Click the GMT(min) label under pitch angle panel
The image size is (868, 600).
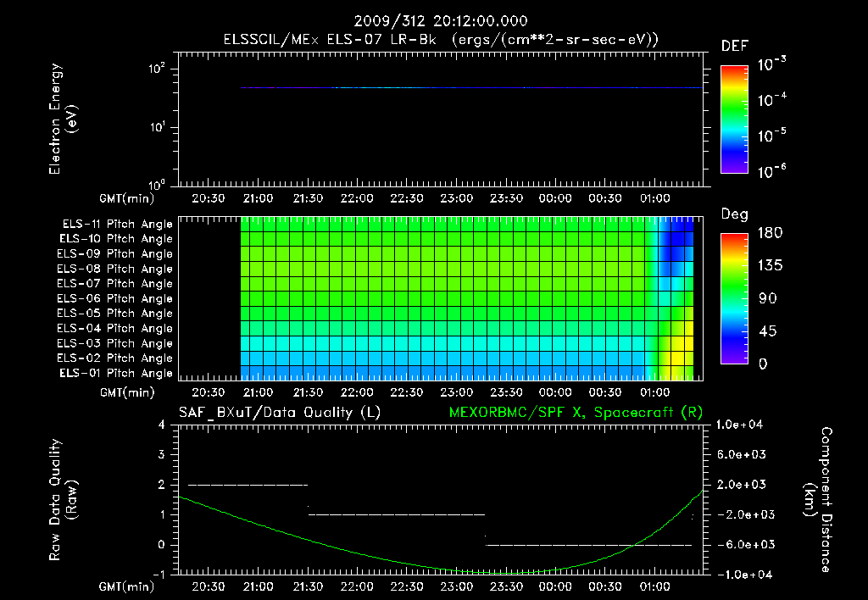coord(127,393)
